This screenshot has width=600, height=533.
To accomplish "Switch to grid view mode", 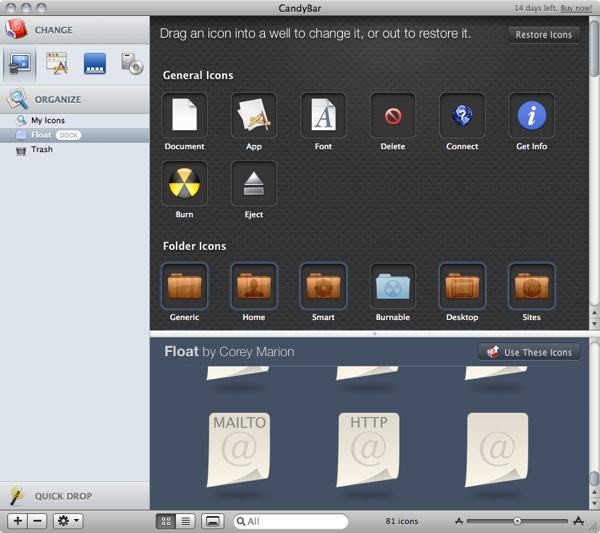I will tap(166, 521).
